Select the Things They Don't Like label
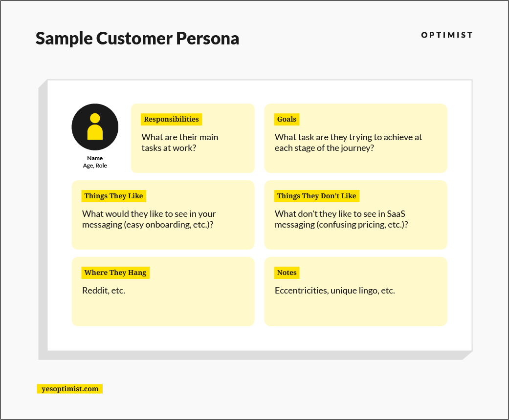Screen dimensions: 509x420 [x=316, y=196]
